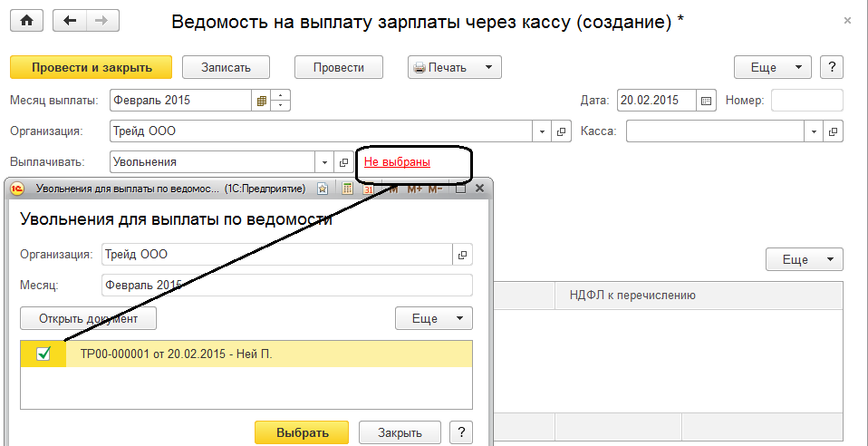Expand the Касса dropdown list
Viewport: 868px width, 446px height.
[815, 131]
